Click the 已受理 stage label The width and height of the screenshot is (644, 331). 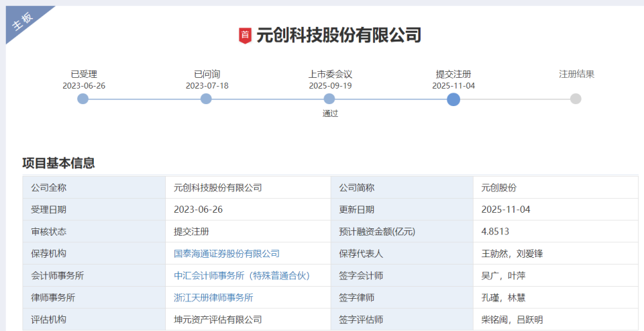pos(84,75)
